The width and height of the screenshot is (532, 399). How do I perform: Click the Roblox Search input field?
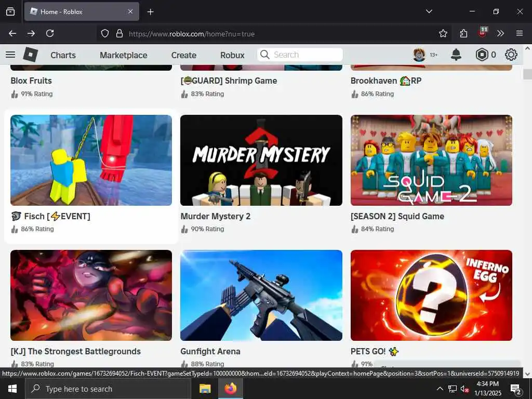pos(300,55)
